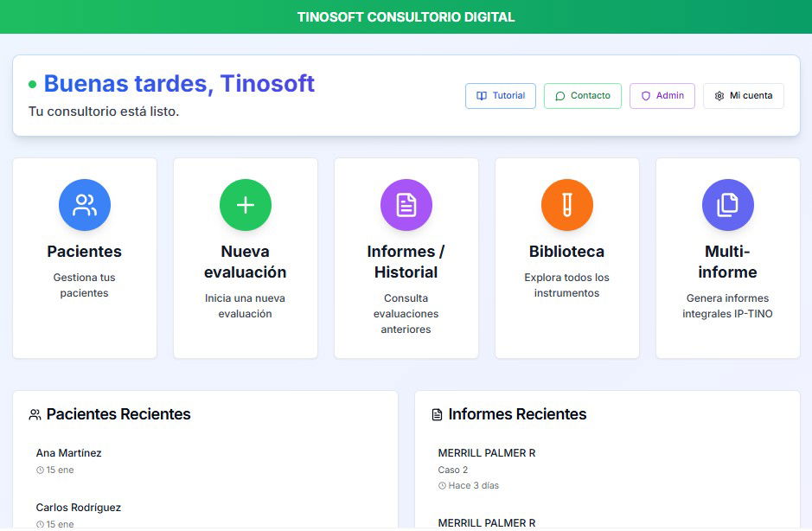Open the Admin panel button
The width and height of the screenshot is (812, 531).
(x=662, y=96)
